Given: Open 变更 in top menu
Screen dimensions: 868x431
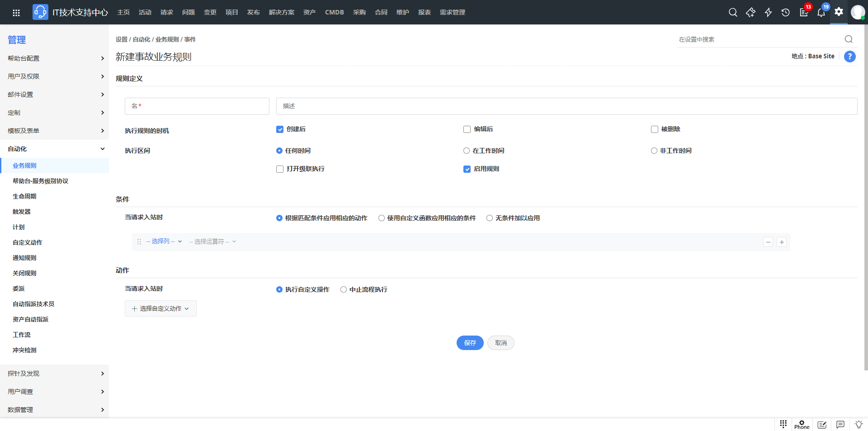Looking at the screenshot, I should [210, 12].
